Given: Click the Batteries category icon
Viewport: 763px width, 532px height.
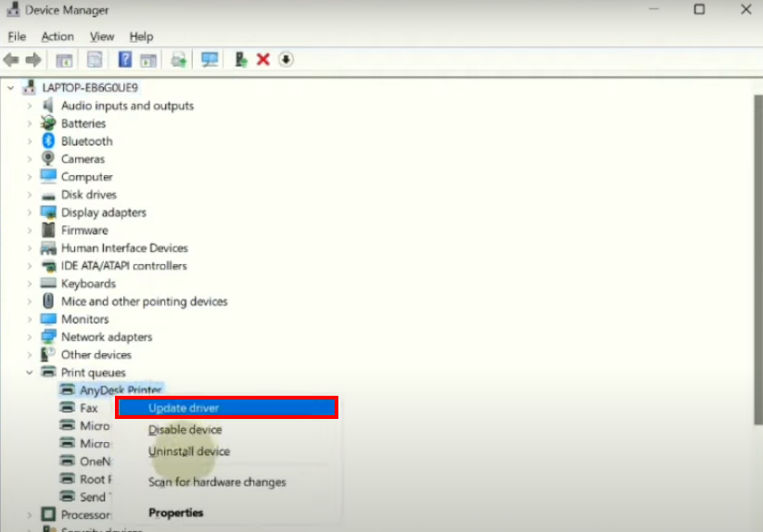Looking at the screenshot, I should [48, 123].
